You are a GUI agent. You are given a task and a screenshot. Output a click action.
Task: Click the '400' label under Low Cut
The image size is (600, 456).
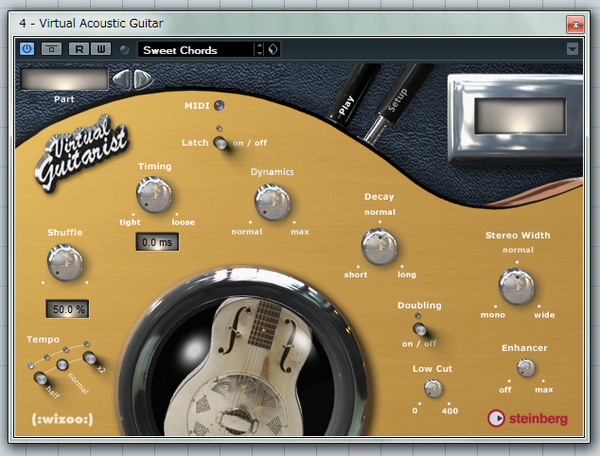[x=450, y=411]
